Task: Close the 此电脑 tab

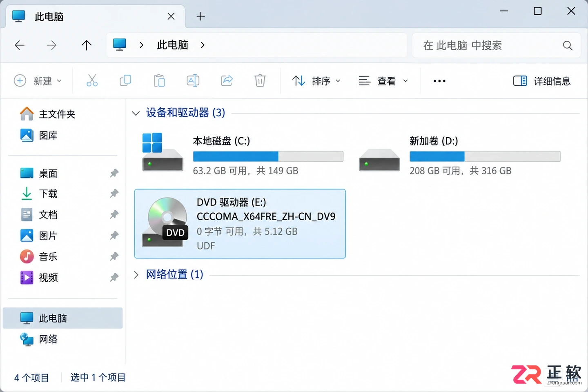Action: pos(171,16)
